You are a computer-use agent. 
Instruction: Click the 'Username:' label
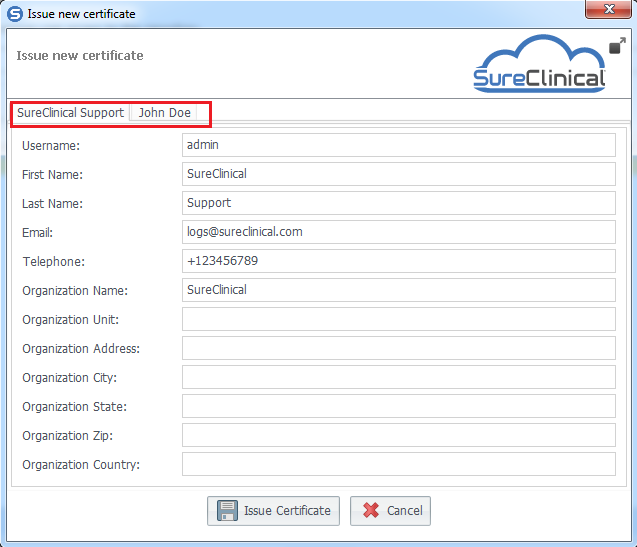pyautogui.click(x=51, y=145)
